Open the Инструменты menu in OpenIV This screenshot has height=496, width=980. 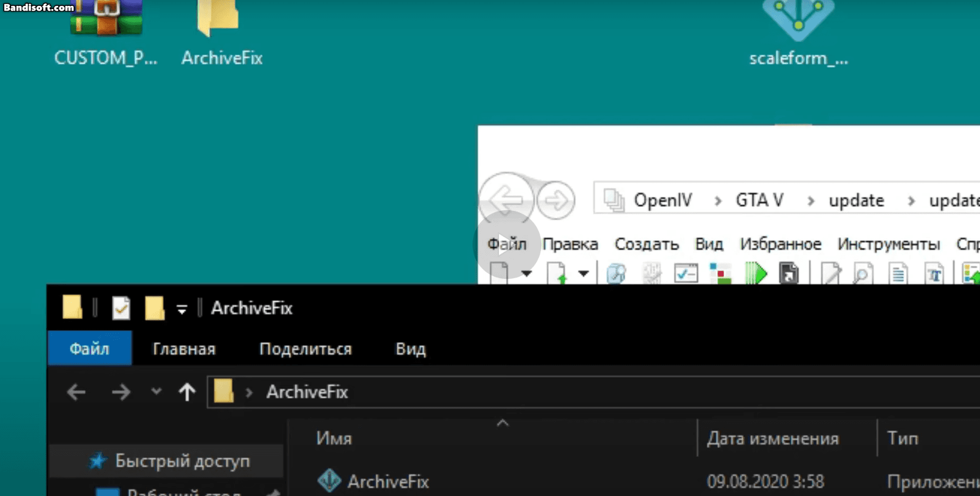click(x=889, y=244)
